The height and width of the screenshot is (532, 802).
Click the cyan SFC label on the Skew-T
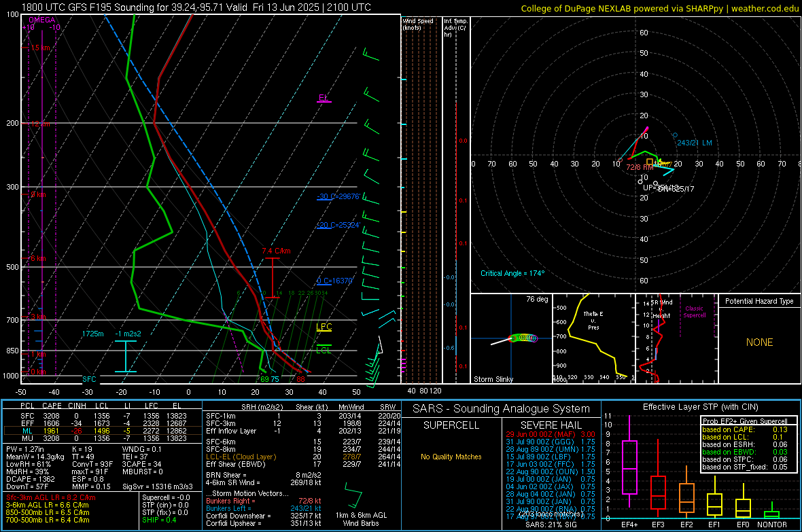coord(89,379)
